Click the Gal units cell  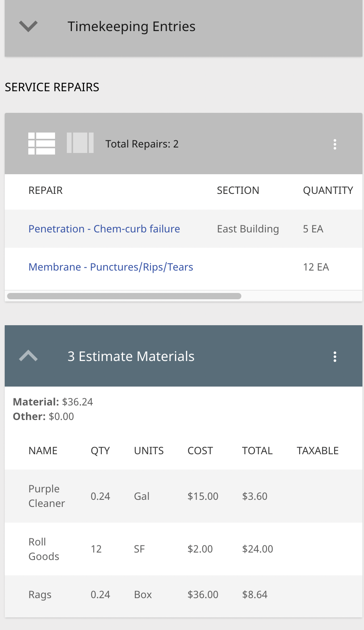pos(142,496)
